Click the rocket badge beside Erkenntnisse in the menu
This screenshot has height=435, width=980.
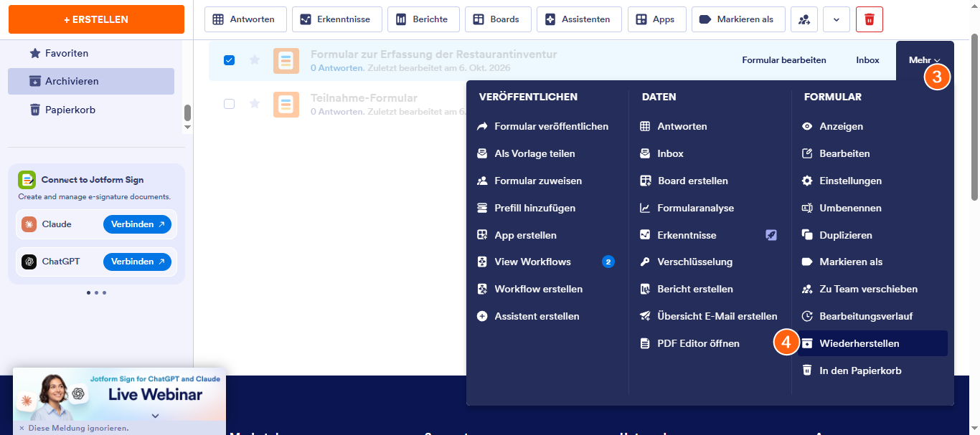click(771, 235)
